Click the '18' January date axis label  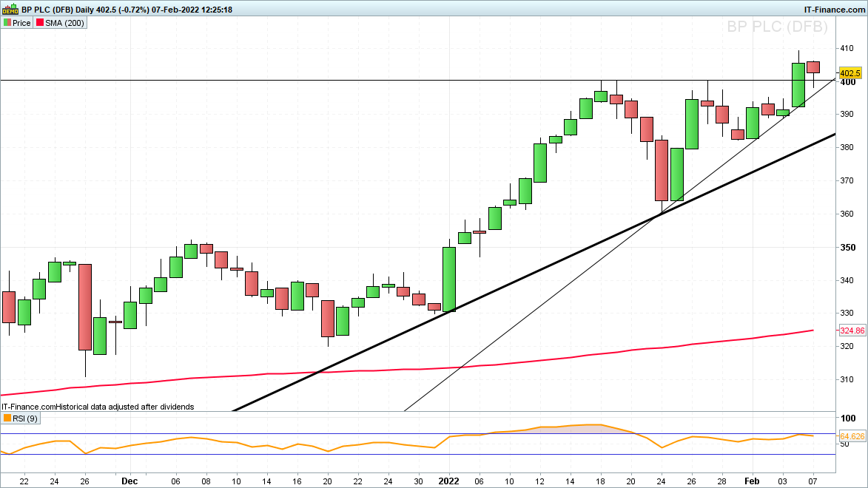[x=600, y=481]
